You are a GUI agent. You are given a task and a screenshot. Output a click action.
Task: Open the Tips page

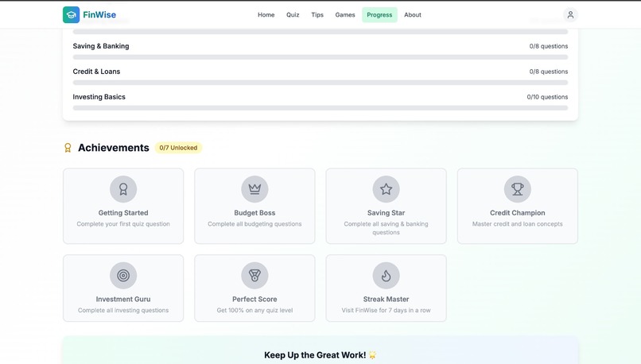pyautogui.click(x=317, y=15)
